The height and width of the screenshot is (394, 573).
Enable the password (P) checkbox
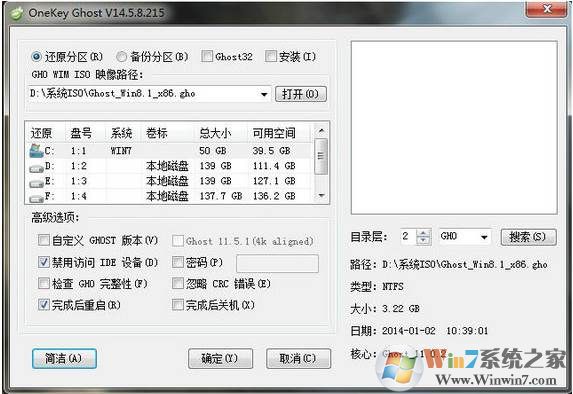click(178, 262)
